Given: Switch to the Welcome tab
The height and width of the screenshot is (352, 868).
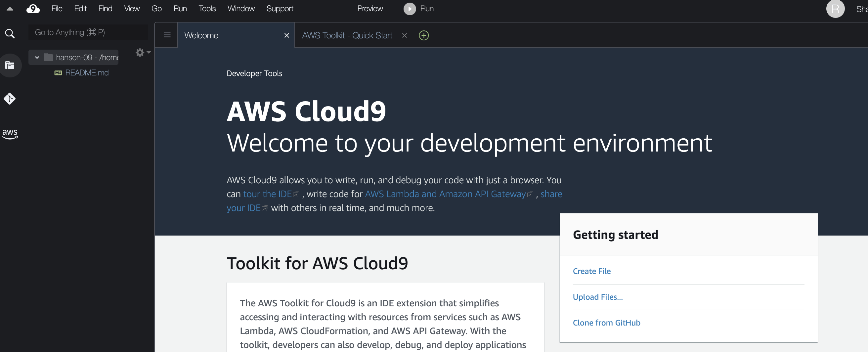Looking at the screenshot, I should 236,35.
